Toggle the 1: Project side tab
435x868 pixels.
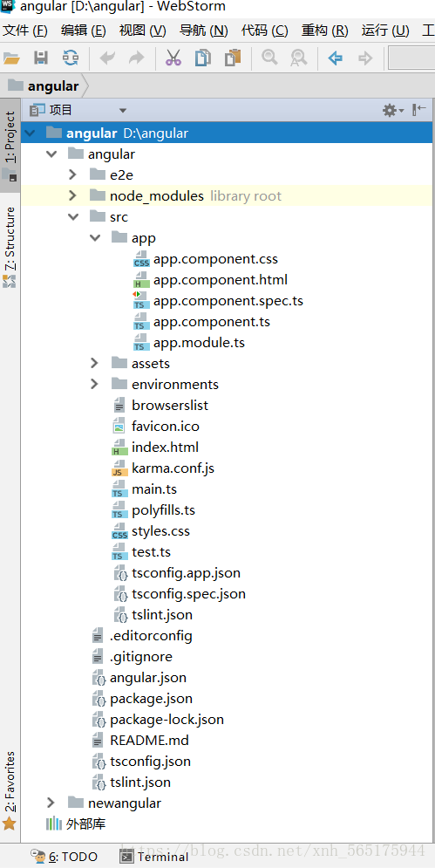click(10, 145)
